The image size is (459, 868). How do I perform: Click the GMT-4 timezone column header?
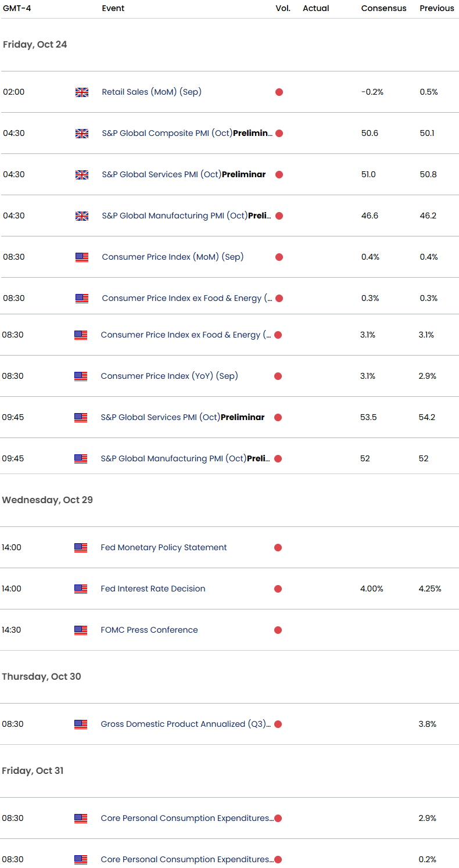[17, 8]
